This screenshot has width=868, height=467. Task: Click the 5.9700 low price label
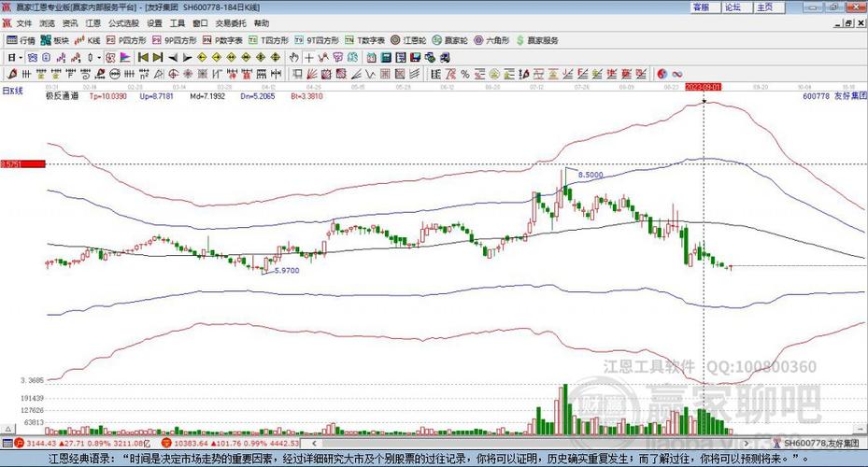[x=287, y=271]
